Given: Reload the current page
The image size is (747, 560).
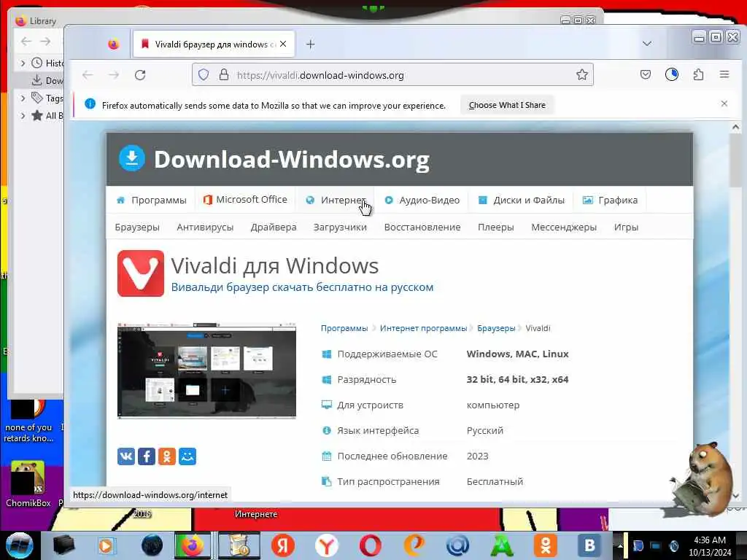Looking at the screenshot, I should [x=139, y=75].
